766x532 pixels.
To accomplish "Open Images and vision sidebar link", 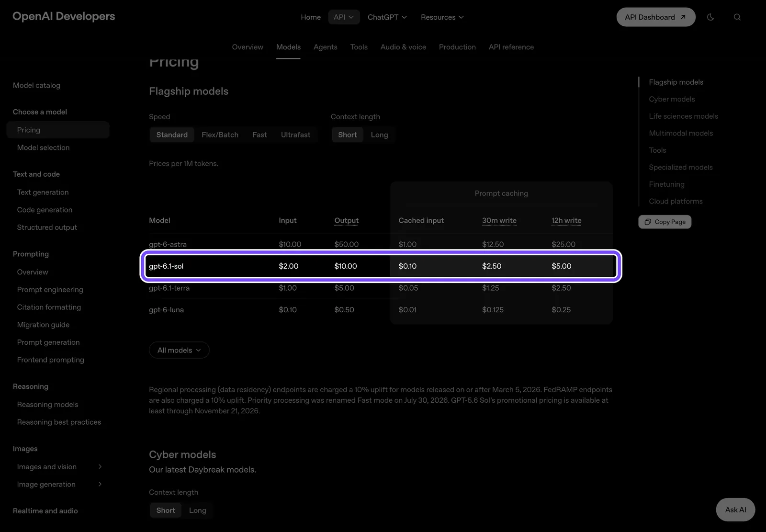I will point(46,467).
